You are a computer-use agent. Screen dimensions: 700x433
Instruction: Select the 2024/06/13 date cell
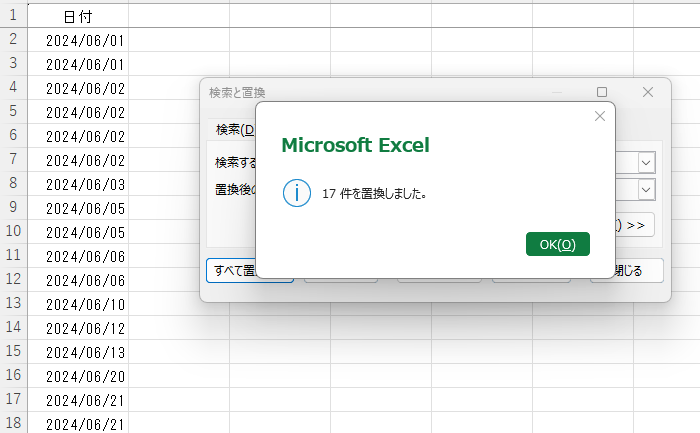[78, 352]
